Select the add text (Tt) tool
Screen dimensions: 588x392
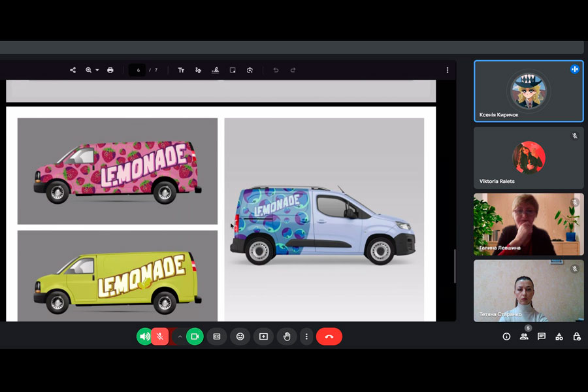tap(181, 70)
